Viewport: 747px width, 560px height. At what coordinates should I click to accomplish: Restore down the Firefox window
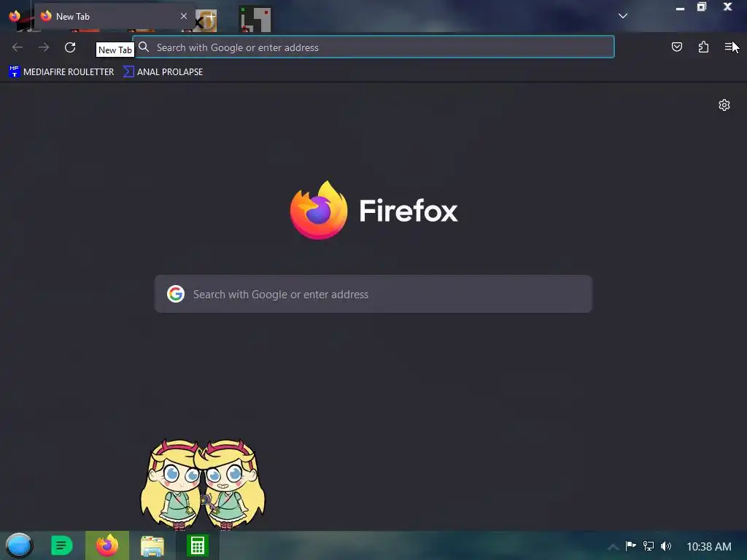click(x=702, y=7)
